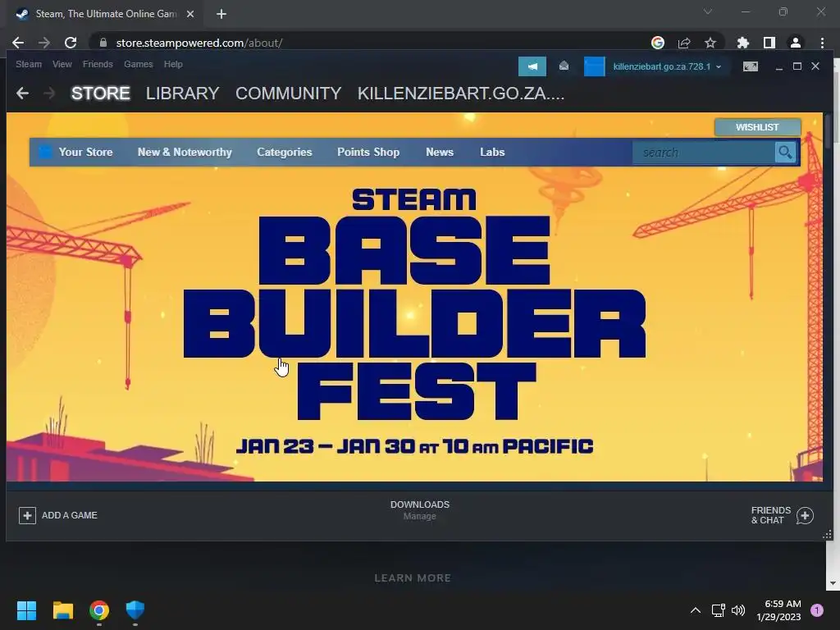Viewport: 840px width, 630px height.
Task: Click Chrome browser forward arrow
Action: (x=44, y=43)
